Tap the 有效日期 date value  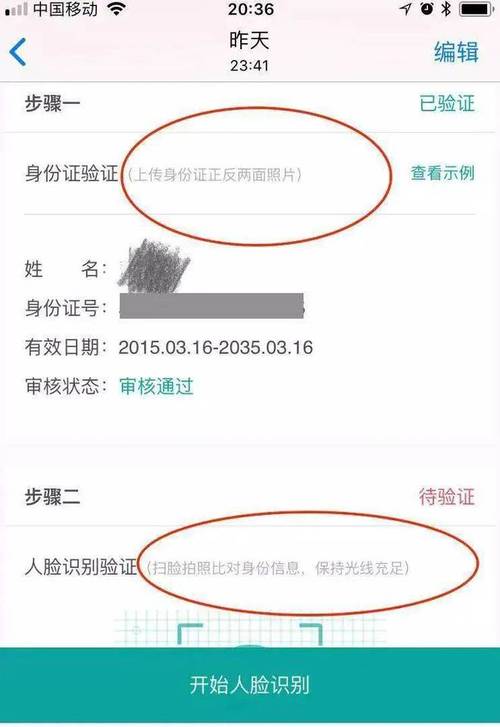(216, 347)
